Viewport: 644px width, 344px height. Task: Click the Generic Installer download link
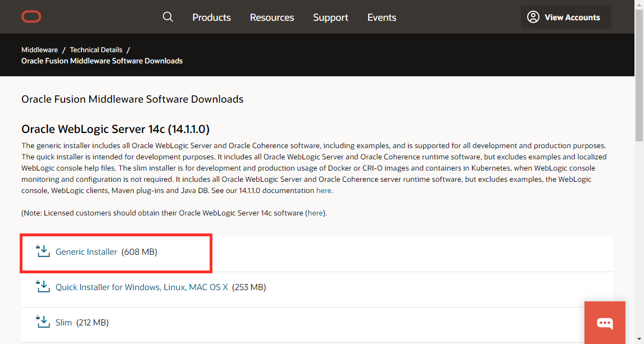coord(86,251)
